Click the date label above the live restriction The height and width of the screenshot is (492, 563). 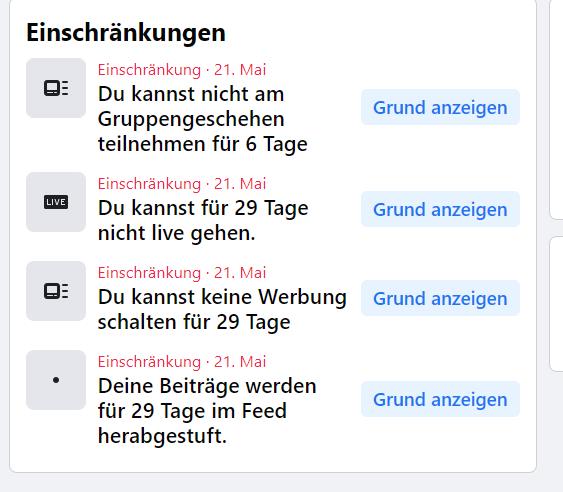point(182,184)
